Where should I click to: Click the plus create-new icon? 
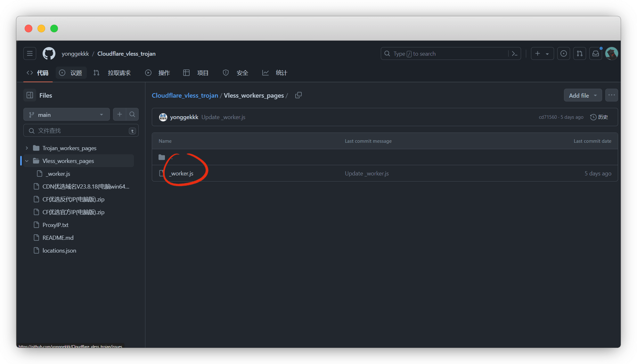[538, 53]
